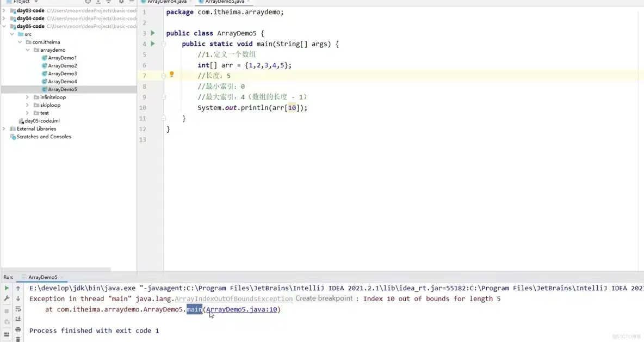The height and width of the screenshot is (342, 644).
Task: Open Project panel gear options
Action: coord(121,2)
